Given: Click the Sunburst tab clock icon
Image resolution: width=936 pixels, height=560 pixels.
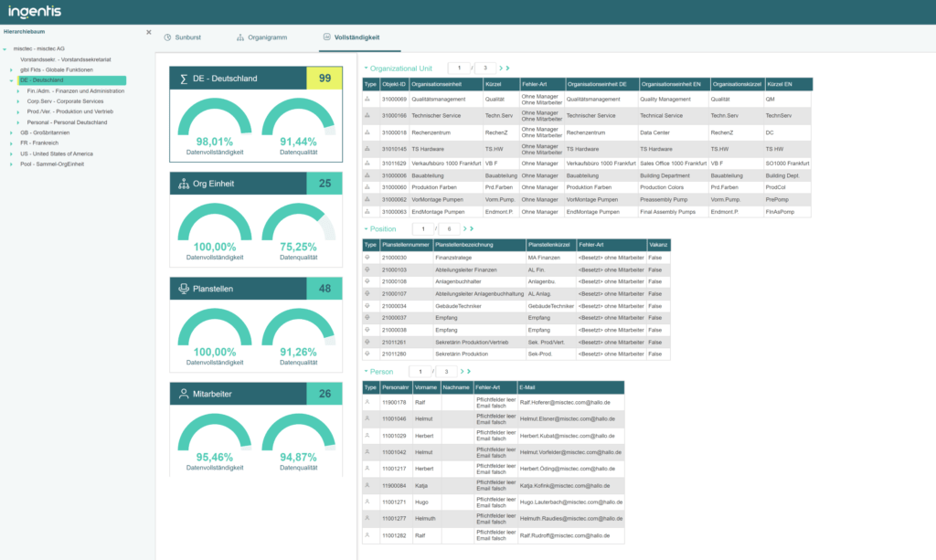Looking at the screenshot, I should 167,37.
